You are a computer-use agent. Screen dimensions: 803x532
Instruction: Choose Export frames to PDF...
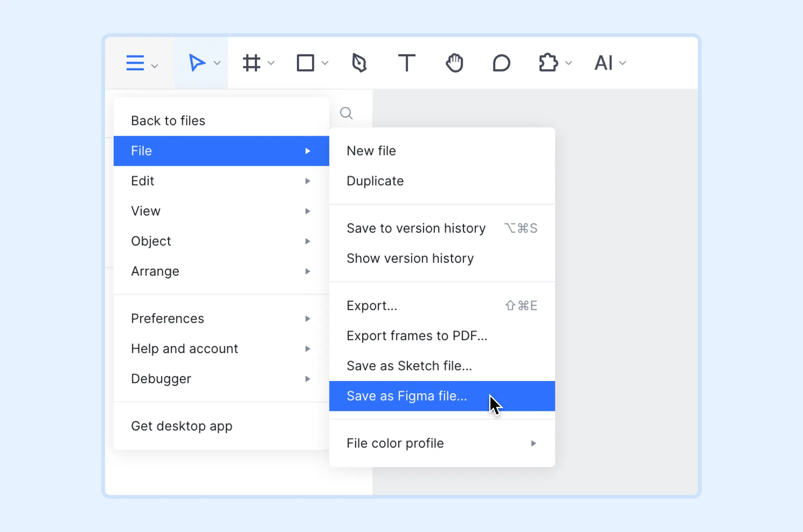tap(442, 336)
